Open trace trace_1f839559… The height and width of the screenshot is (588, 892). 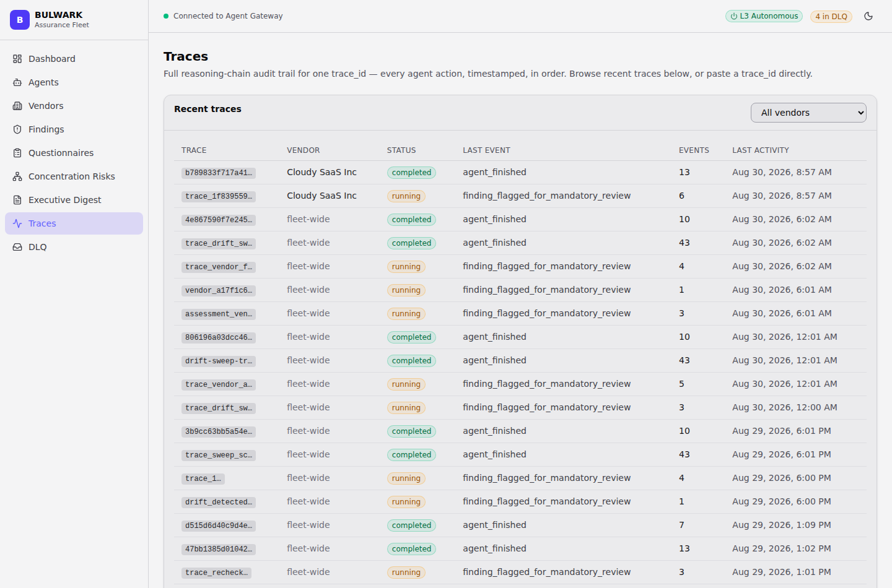pos(219,196)
